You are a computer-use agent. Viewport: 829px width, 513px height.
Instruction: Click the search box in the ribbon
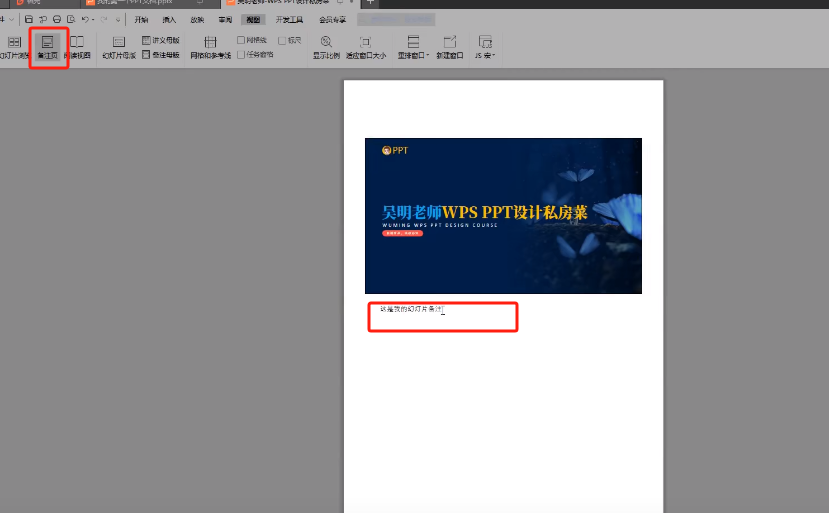pos(396,20)
